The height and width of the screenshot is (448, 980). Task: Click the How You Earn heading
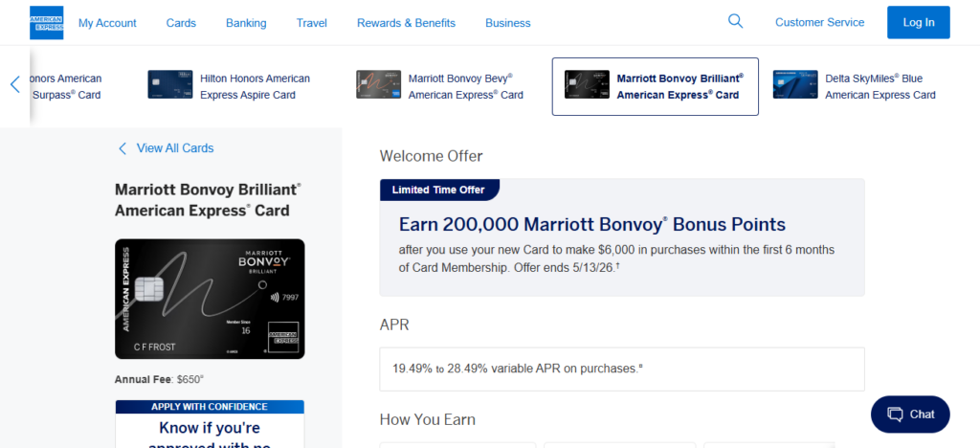[428, 419]
